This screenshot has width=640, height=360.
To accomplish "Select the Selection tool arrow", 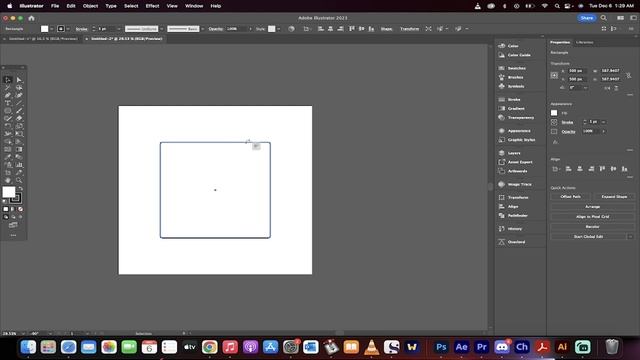I will [8, 80].
